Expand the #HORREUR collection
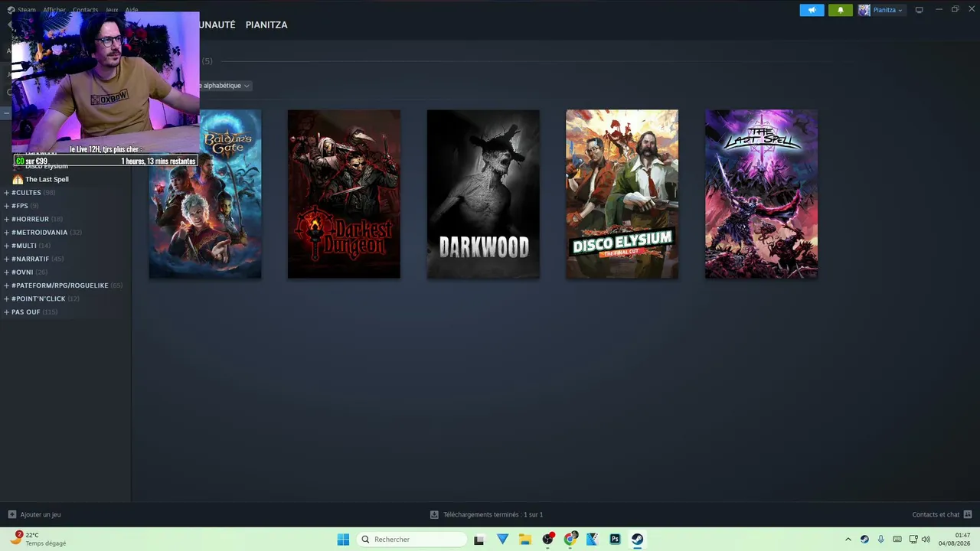The width and height of the screenshot is (980, 551). [6, 219]
